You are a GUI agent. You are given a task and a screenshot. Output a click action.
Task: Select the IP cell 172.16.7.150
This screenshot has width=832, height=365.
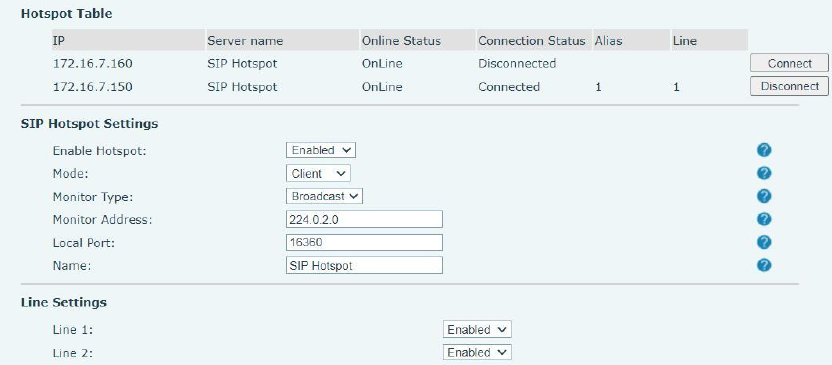point(92,87)
